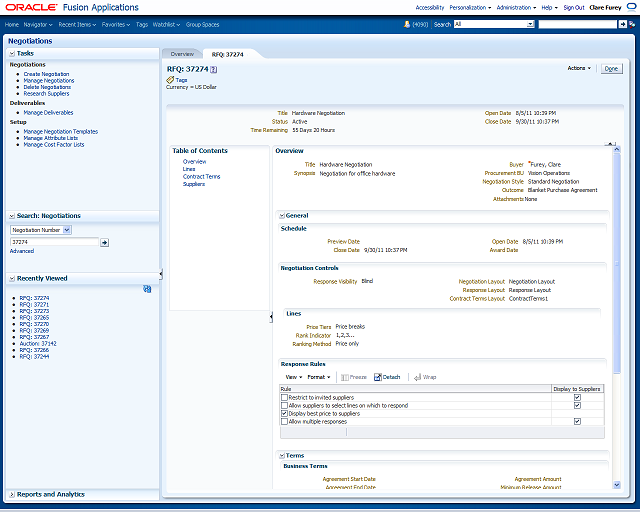Viewport: 640px width, 512px height.
Task: Toggle Restrict to invited suppliers checkbox
Action: click(x=284, y=397)
